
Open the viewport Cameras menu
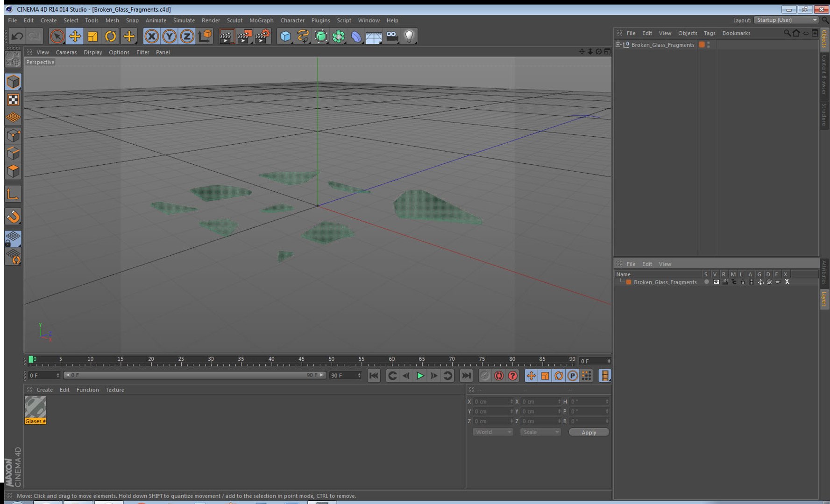pyautogui.click(x=66, y=52)
